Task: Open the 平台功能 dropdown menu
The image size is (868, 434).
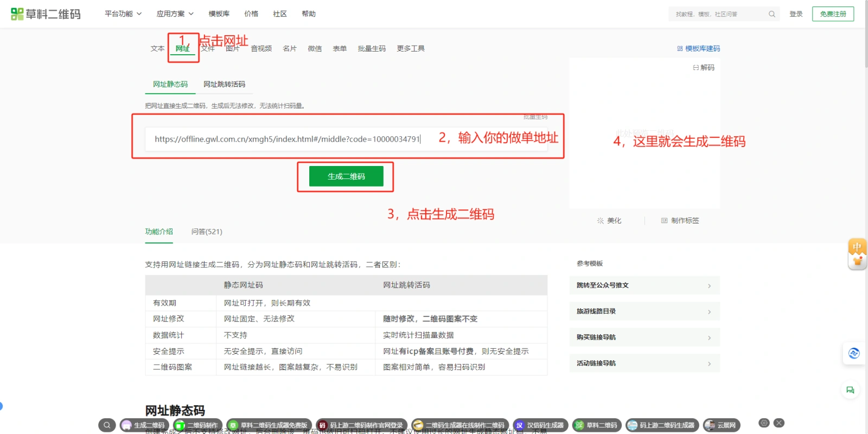Action: 123,14
